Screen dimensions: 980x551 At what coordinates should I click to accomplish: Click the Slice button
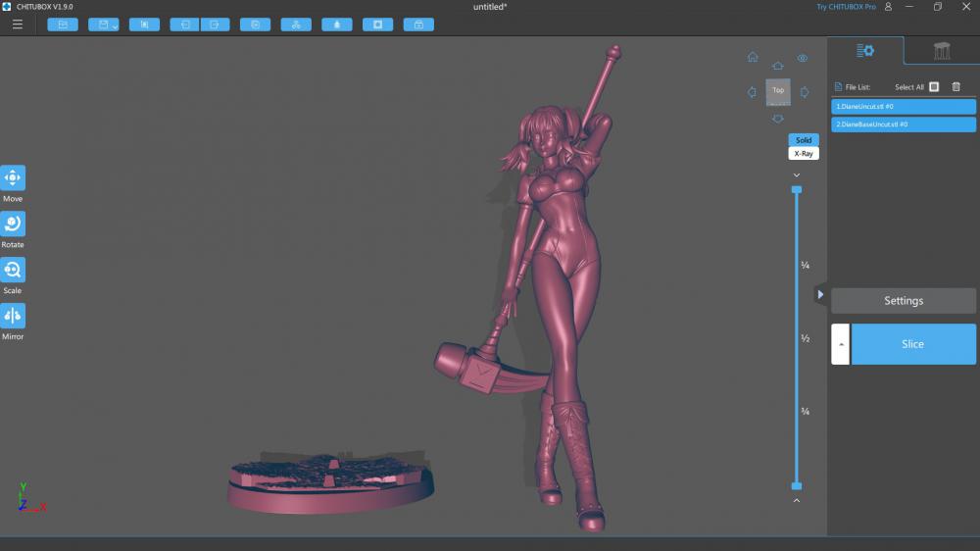(x=913, y=344)
